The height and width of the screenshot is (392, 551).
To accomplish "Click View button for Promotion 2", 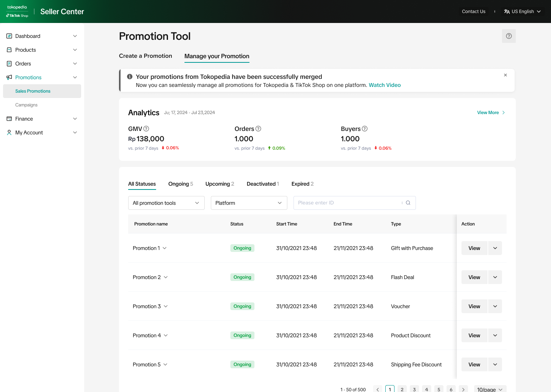I will pos(474,277).
